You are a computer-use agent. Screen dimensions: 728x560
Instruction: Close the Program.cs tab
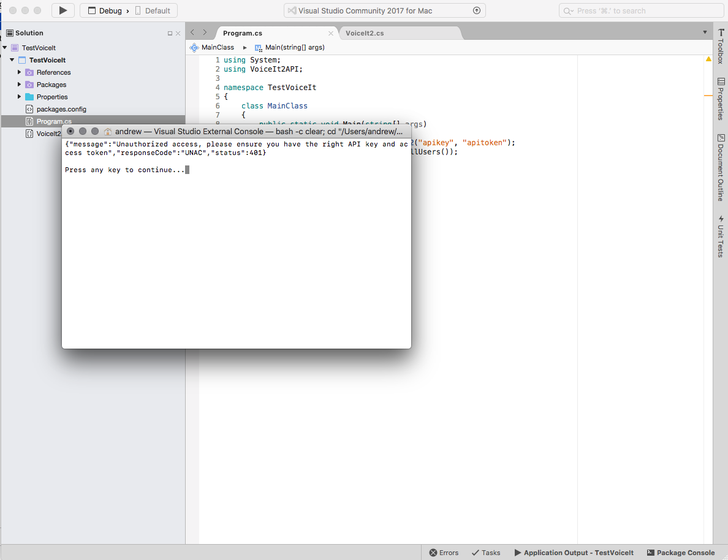pyautogui.click(x=330, y=34)
